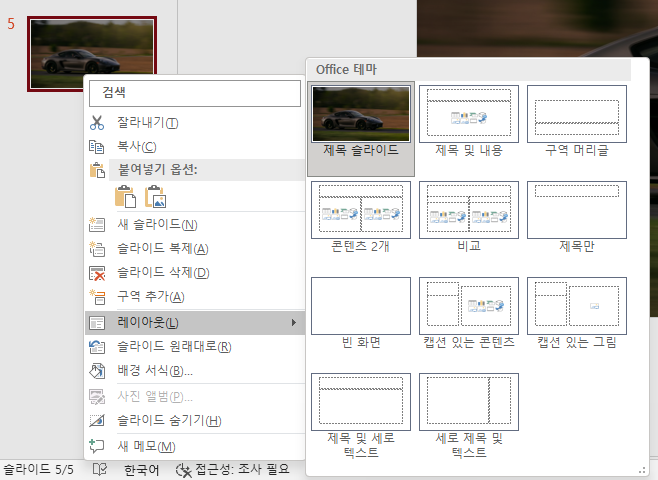Expand the 레이아웃(L) submenu arrow
The image size is (658, 480).
[294, 323]
